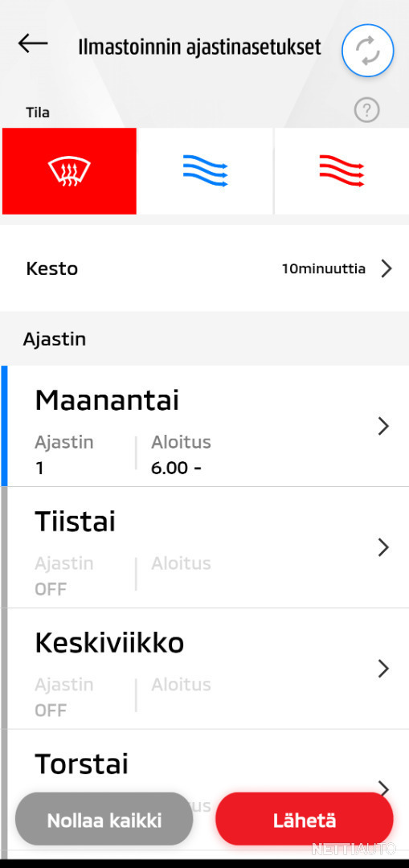Open the Tiistai timer row
Image resolution: width=409 pixels, height=868 pixels.
pyautogui.click(x=205, y=547)
